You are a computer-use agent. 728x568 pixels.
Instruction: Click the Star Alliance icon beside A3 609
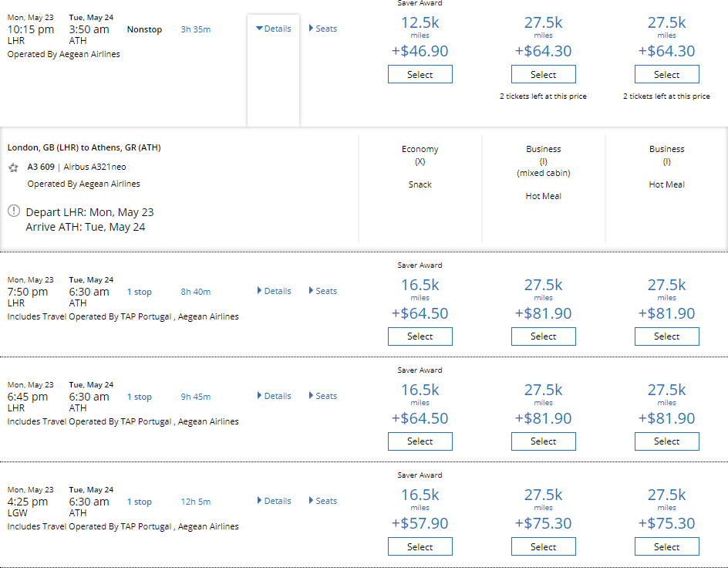click(x=13, y=167)
